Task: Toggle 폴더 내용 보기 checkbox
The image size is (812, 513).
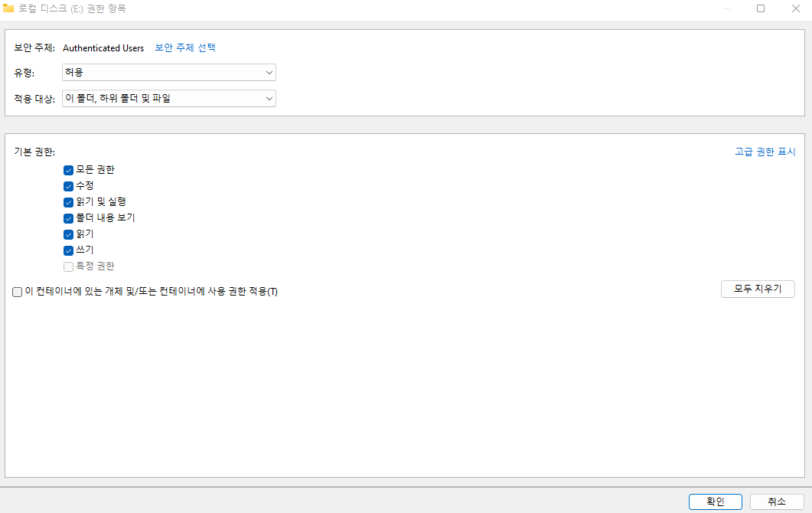Action: pyautogui.click(x=68, y=218)
